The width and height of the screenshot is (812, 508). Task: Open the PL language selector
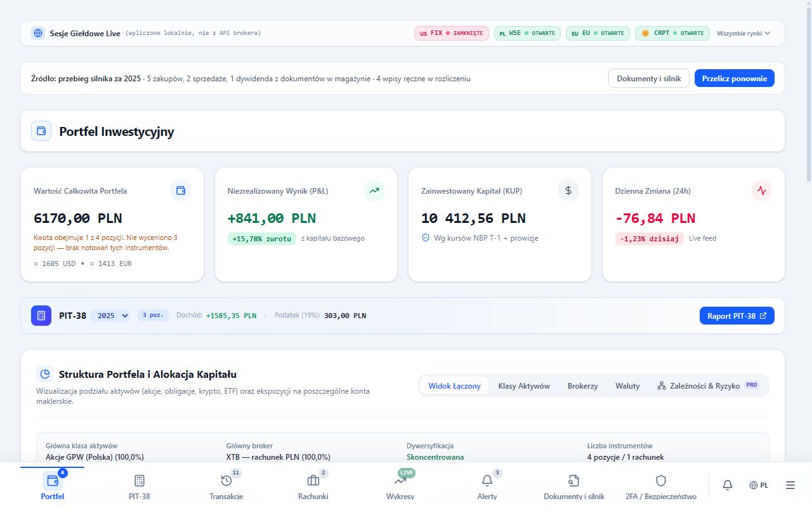(759, 485)
